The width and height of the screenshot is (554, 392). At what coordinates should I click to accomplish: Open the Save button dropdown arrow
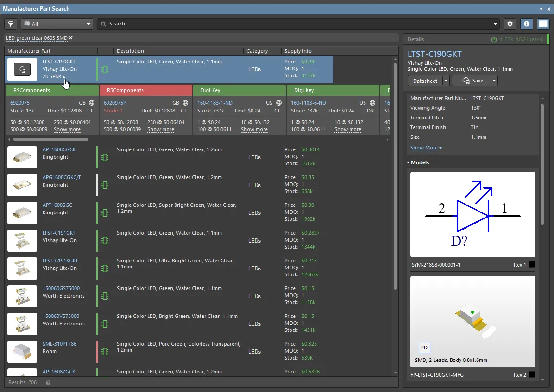point(494,81)
